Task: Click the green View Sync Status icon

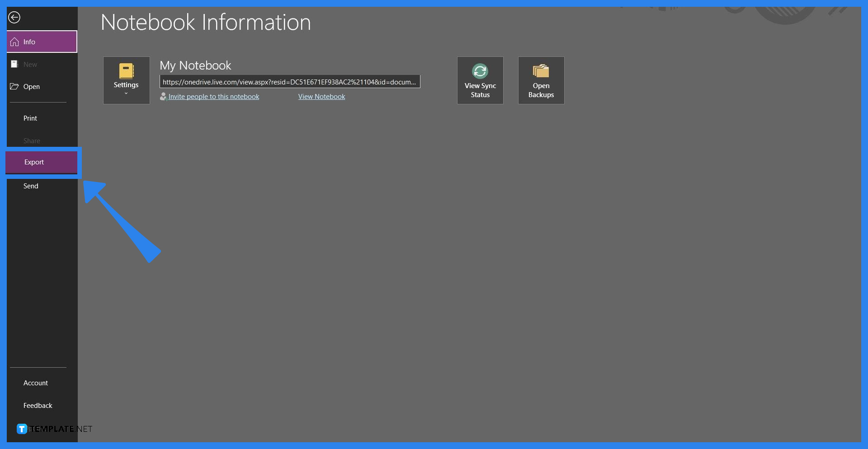Action: click(480, 71)
